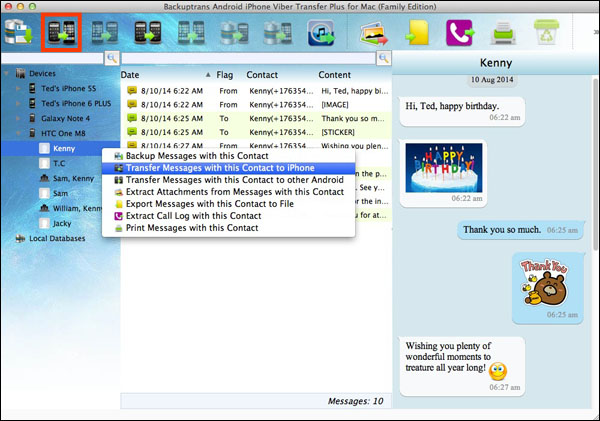Viewport: 600px width, 421px height.
Task: Click the green recycle bin delete icon
Action: point(546,33)
